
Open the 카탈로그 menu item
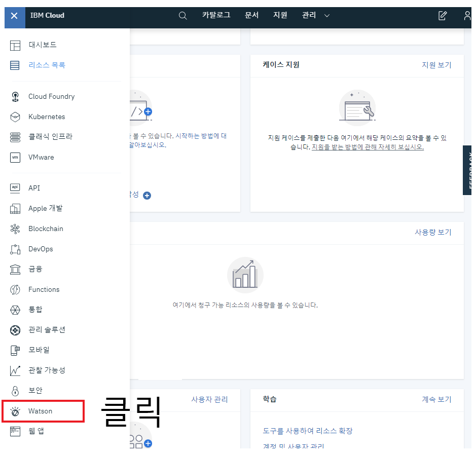point(216,15)
